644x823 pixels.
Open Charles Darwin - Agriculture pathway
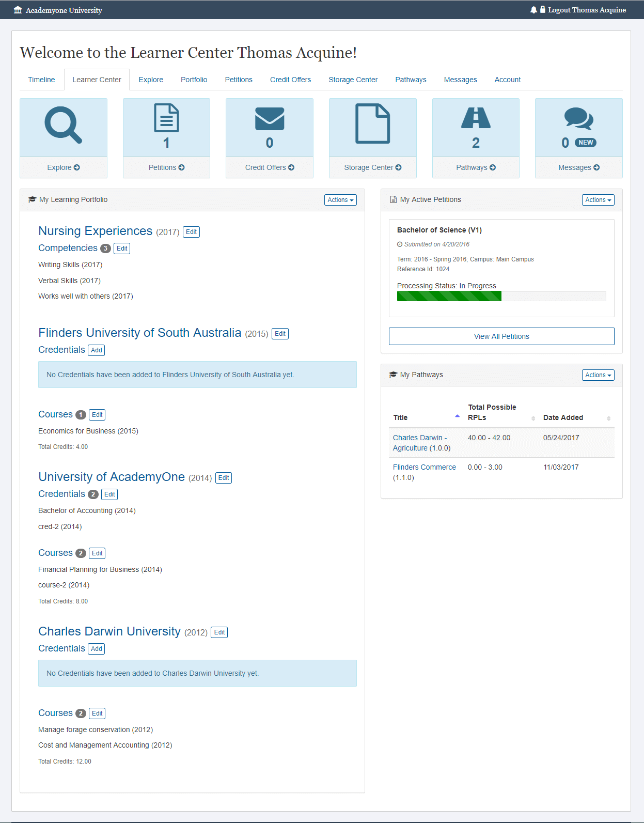(x=421, y=443)
